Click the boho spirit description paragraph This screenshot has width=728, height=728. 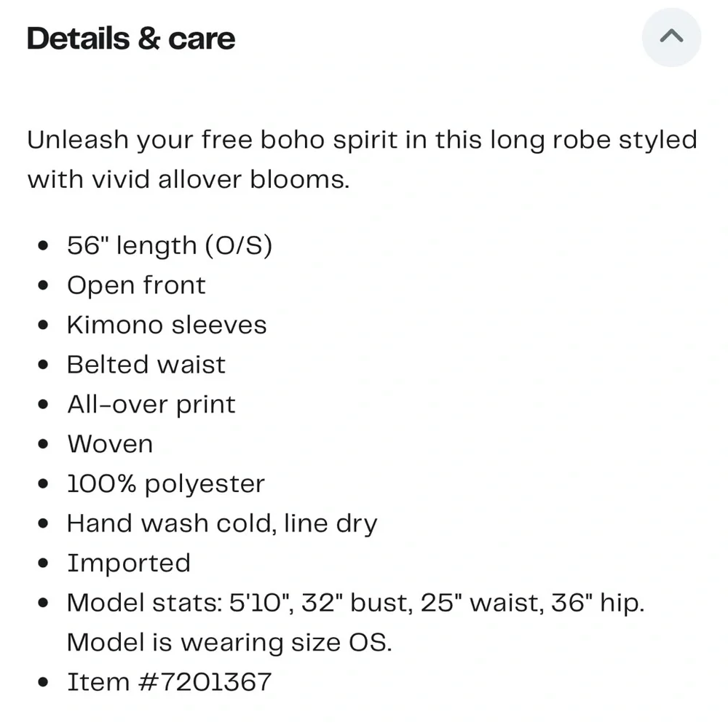[x=362, y=159]
